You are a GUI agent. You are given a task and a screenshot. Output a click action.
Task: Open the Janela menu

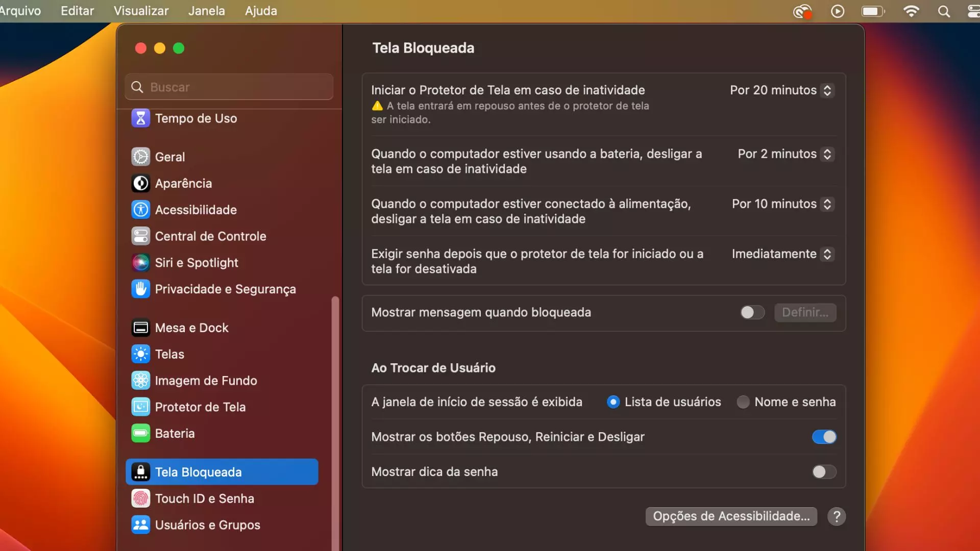pyautogui.click(x=206, y=11)
